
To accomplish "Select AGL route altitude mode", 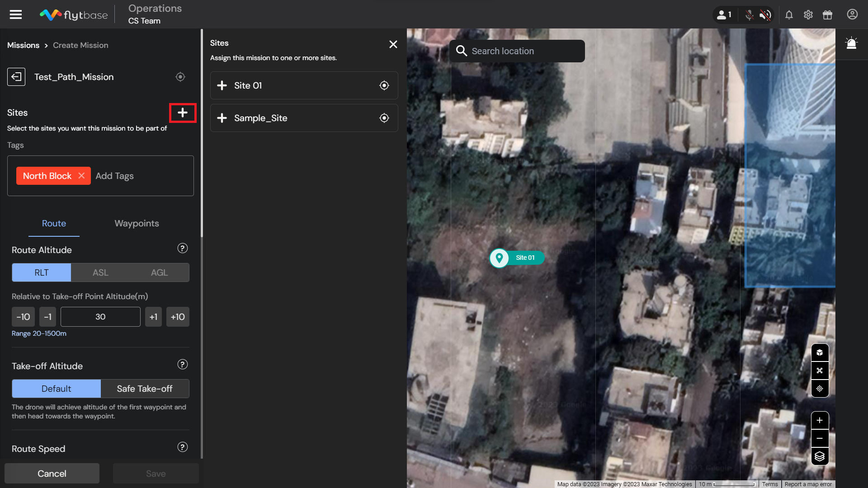I will [x=159, y=272].
